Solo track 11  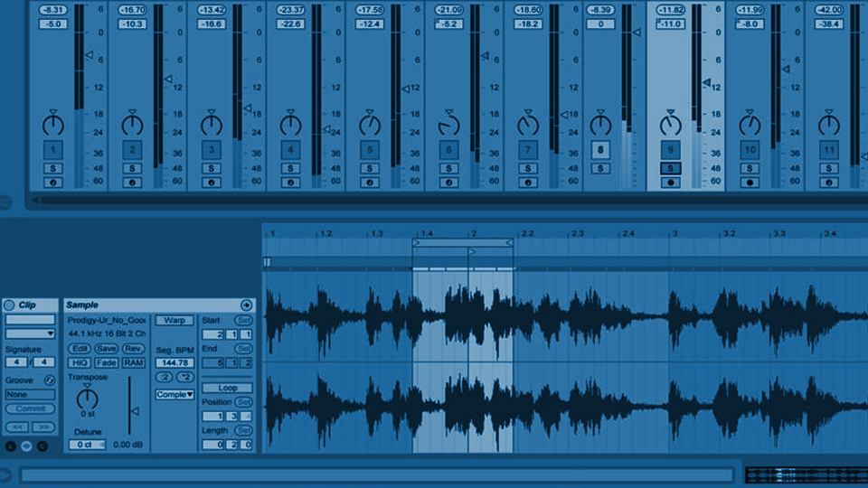tap(829, 168)
